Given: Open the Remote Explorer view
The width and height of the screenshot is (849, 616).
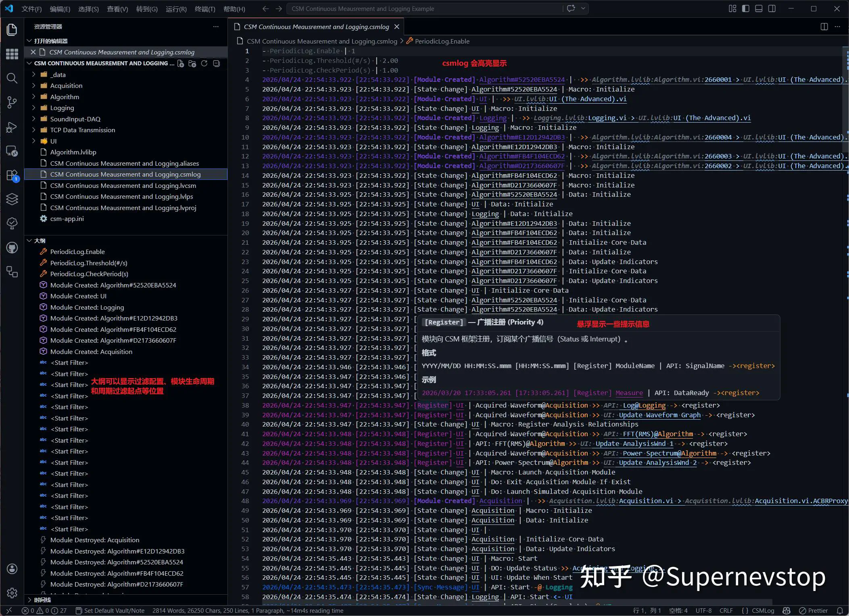Looking at the screenshot, I should [x=12, y=151].
